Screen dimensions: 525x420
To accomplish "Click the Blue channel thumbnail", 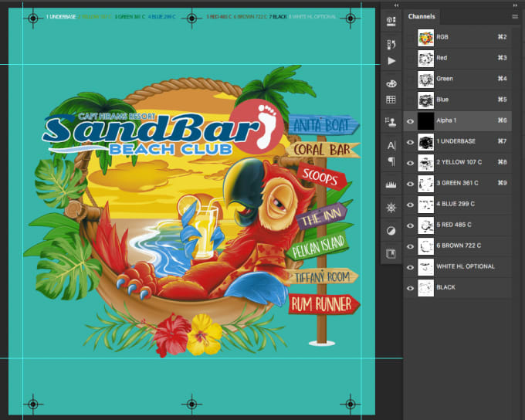I will (425, 100).
